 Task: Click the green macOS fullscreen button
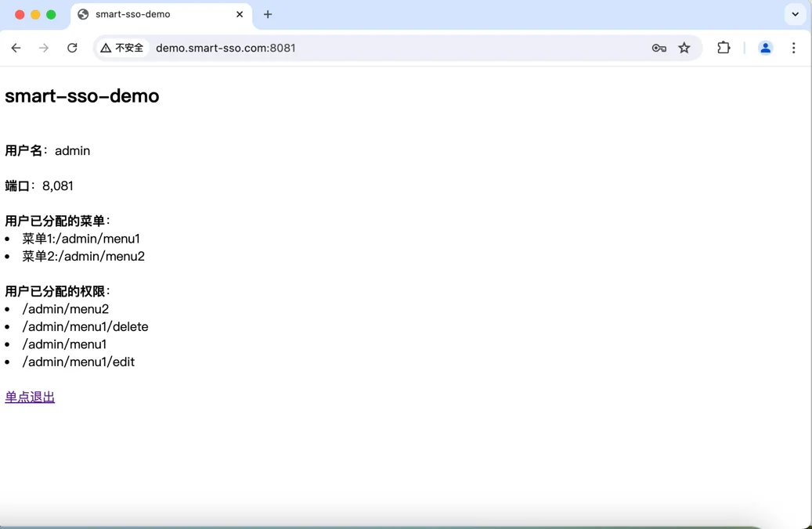(51, 15)
